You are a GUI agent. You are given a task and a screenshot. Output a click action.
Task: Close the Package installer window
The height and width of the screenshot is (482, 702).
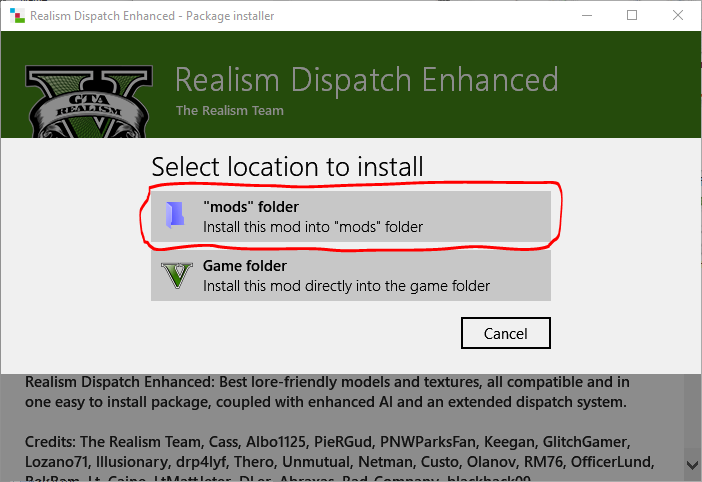tap(678, 16)
